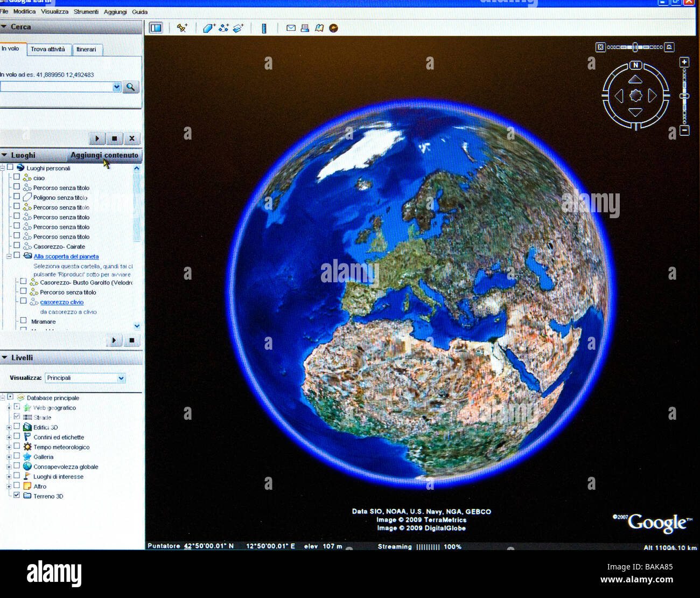The width and height of the screenshot is (700, 598).
Task: Click the email envelope toolbar icon
Action: click(291, 28)
